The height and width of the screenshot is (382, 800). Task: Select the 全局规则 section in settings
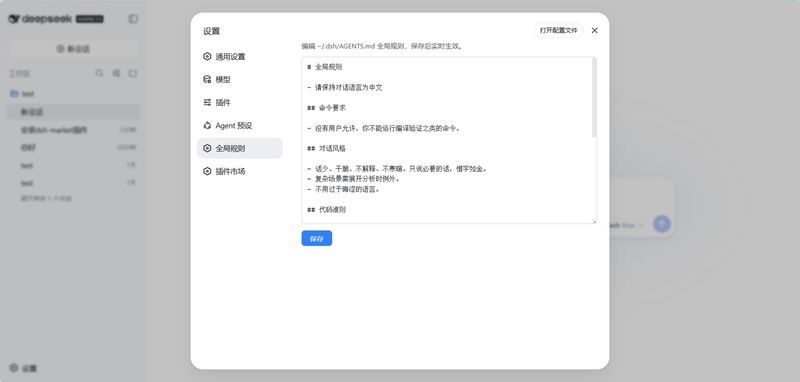[x=239, y=148]
